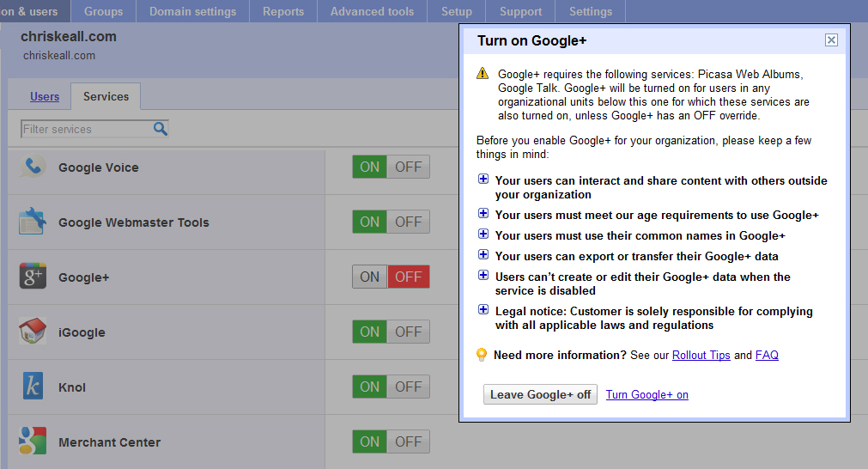
Task: Click the Leave Google+ off button
Action: [x=540, y=394]
